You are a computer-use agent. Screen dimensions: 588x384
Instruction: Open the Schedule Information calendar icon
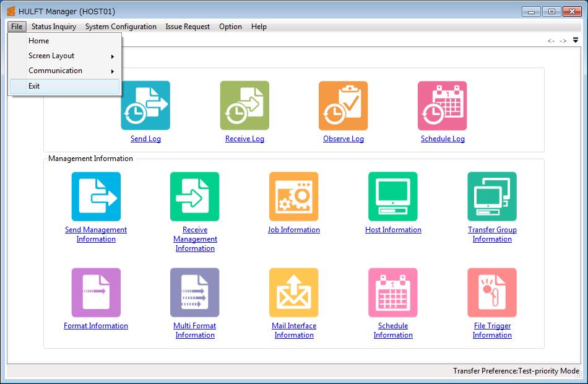click(x=392, y=292)
